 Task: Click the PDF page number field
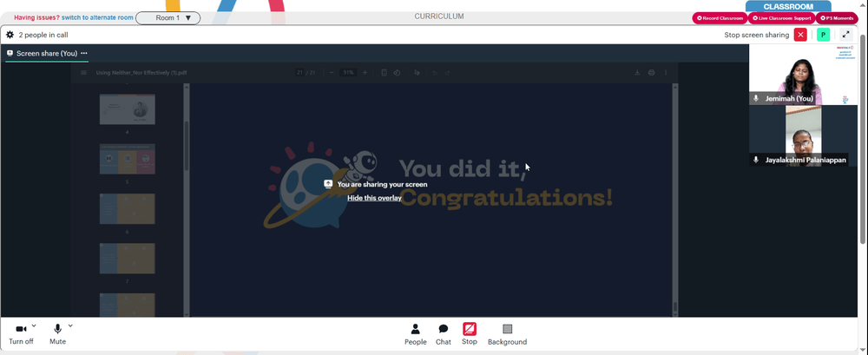point(300,73)
